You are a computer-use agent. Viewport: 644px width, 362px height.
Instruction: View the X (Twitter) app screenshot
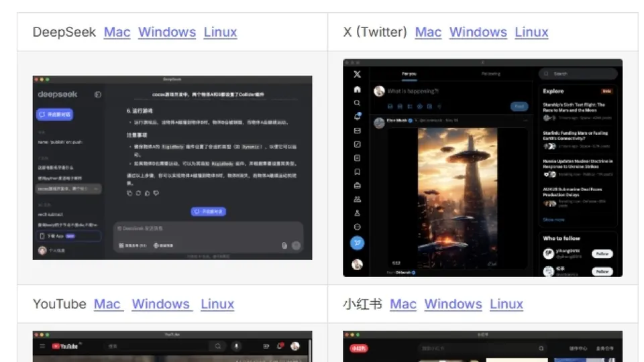point(482,168)
